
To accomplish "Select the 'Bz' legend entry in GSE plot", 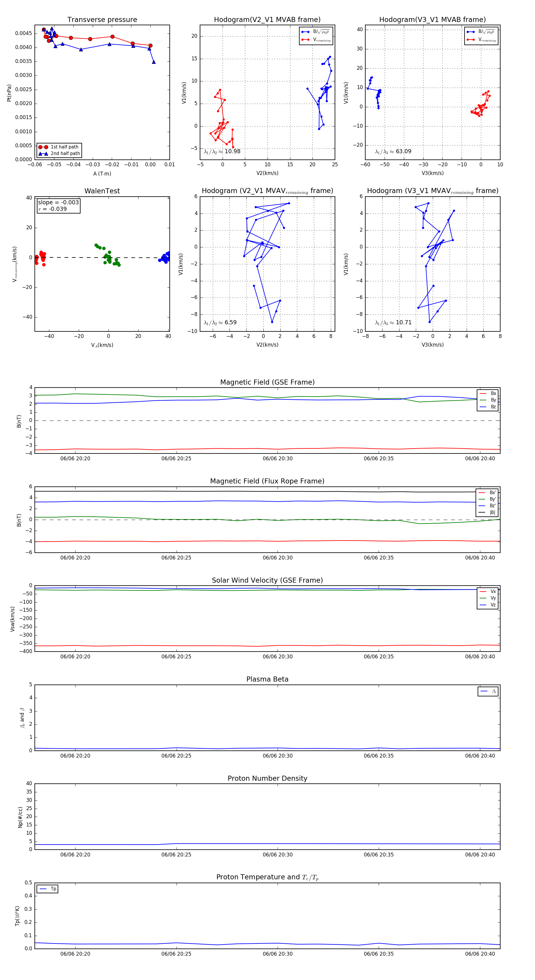I will coord(488,407).
